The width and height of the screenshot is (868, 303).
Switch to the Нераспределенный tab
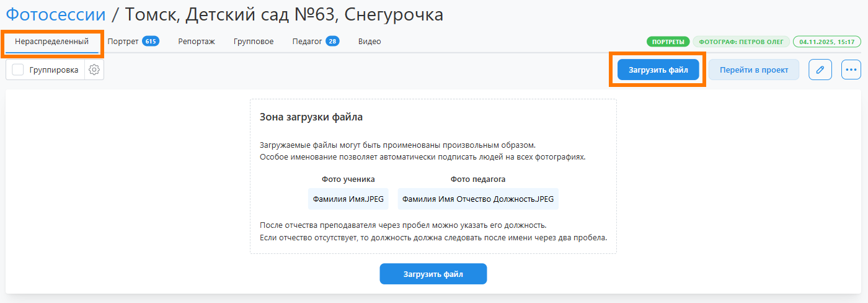coord(52,42)
